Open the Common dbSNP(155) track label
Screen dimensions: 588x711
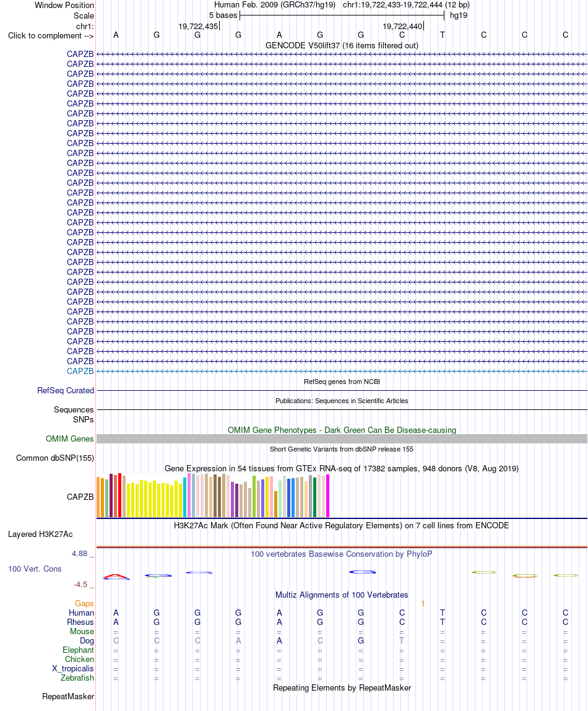pyautogui.click(x=55, y=458)
